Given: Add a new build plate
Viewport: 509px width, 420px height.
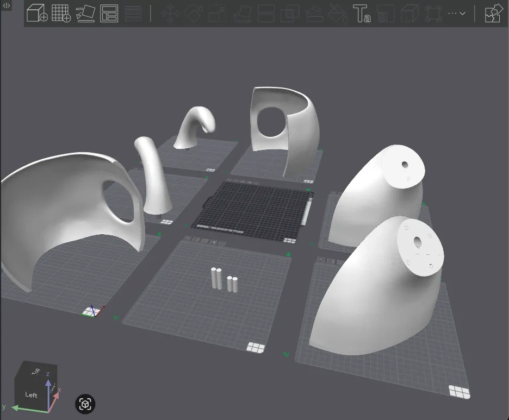Looking at the screenshot, I should pyautogui.click(x=60, y=14).
